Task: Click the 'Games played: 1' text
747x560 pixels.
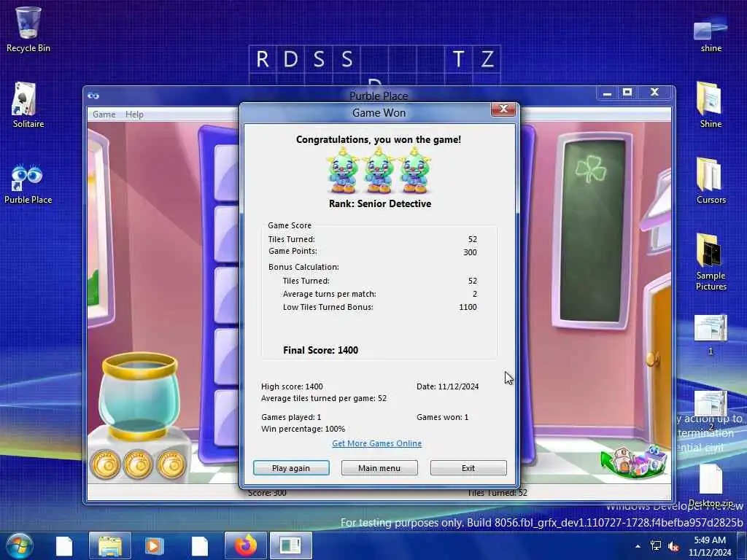Action: click(291, 417)
